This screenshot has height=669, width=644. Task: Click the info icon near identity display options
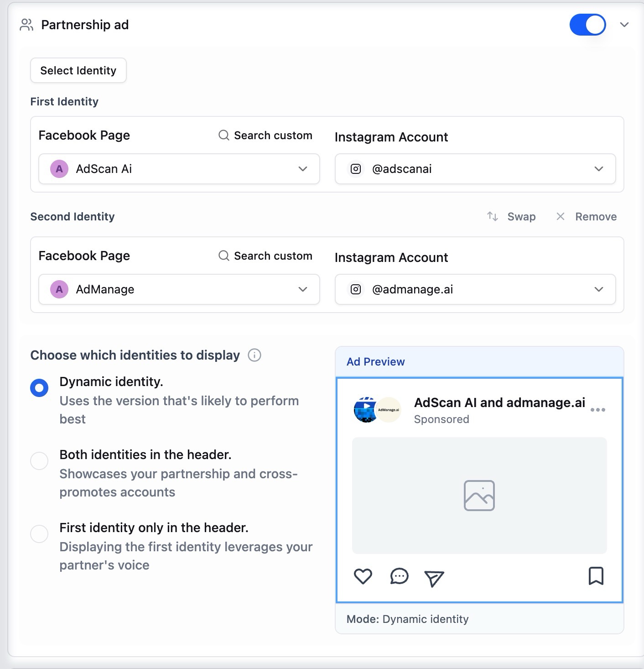[254, 355]
